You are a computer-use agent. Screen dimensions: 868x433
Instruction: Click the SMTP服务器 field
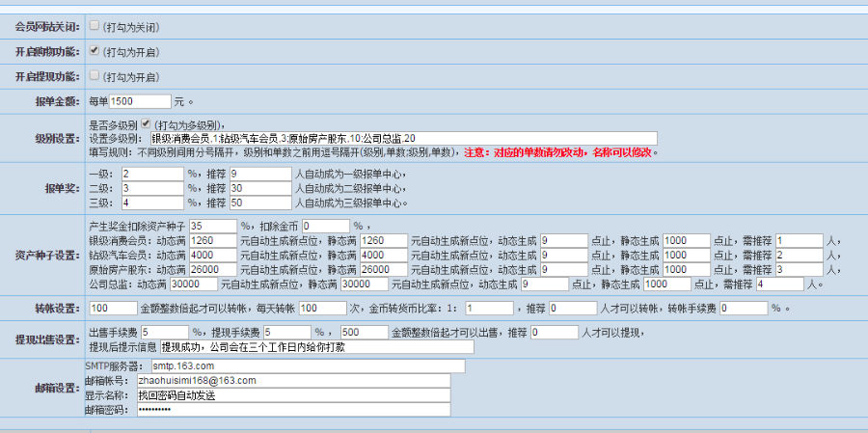(x=308, y=366)
